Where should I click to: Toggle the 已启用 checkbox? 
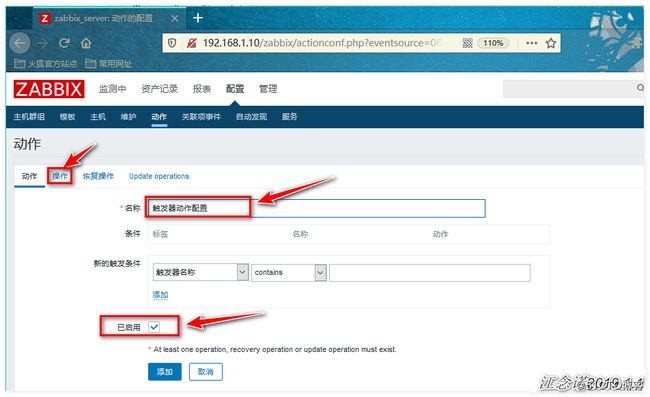[x=154, y=327]
